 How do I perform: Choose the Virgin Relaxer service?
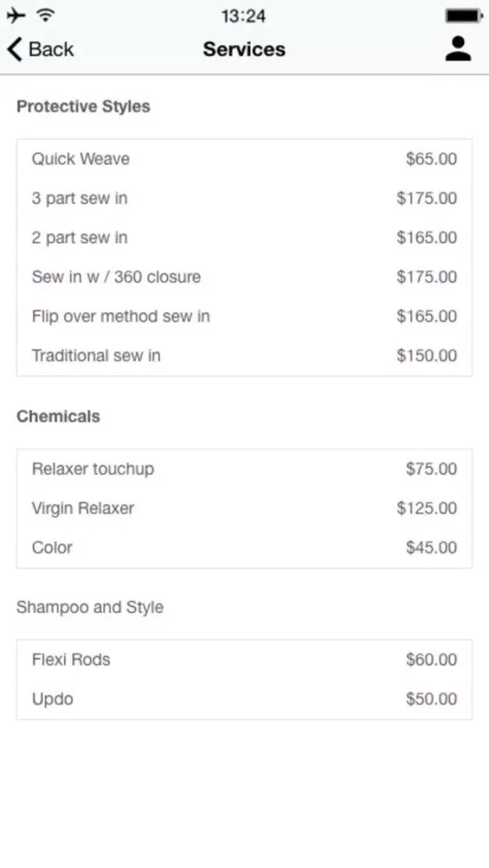[244, 508]
